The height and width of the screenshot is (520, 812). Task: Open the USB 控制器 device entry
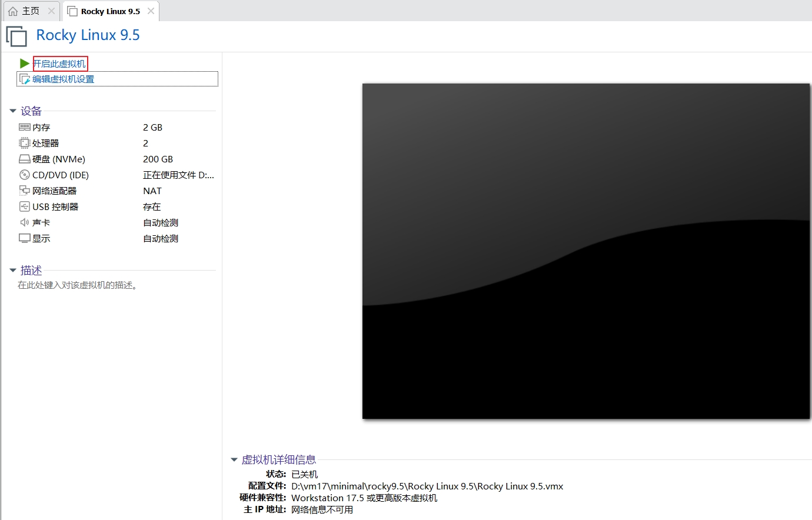point(55,206)
